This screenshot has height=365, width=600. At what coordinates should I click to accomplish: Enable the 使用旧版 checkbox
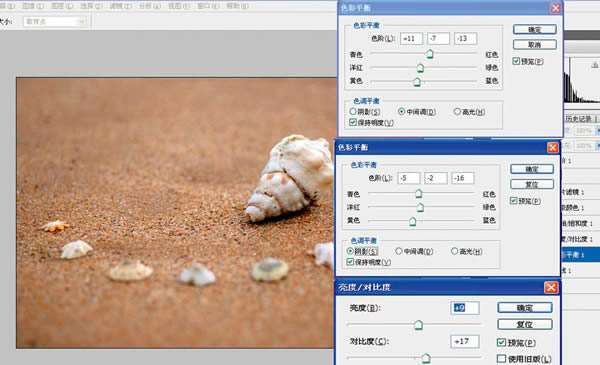tap(501, 358)
